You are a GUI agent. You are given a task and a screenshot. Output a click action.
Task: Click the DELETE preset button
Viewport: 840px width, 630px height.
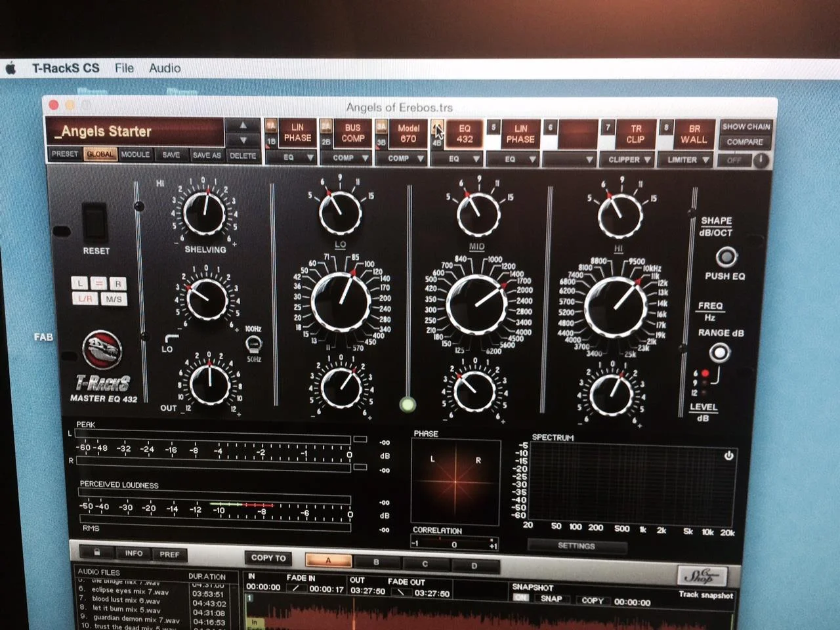243,156
